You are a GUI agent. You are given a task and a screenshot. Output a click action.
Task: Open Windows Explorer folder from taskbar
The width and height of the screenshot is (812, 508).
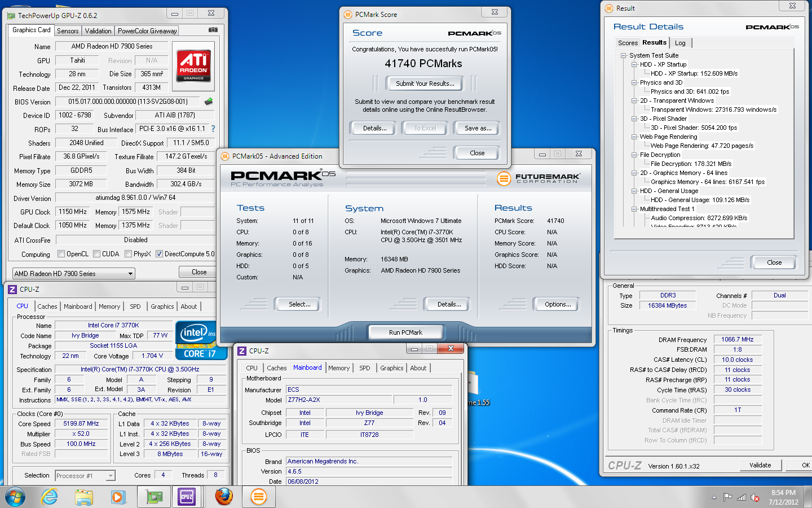pos(83,497)
